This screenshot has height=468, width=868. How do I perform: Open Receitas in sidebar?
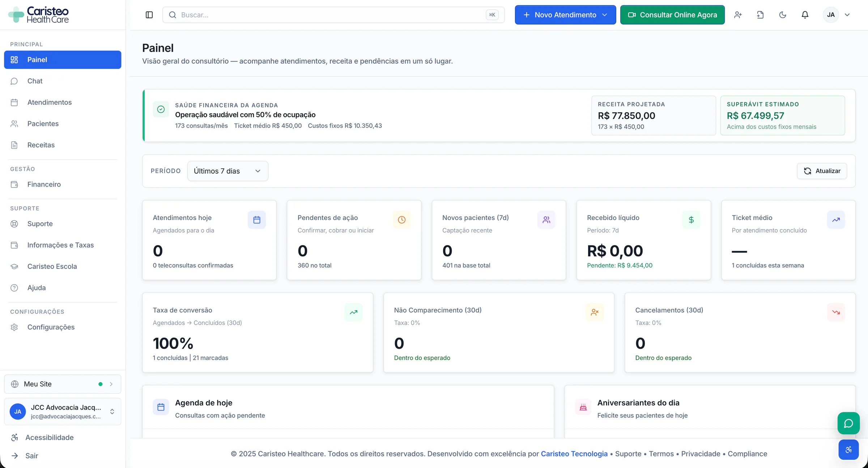point(63,145)
